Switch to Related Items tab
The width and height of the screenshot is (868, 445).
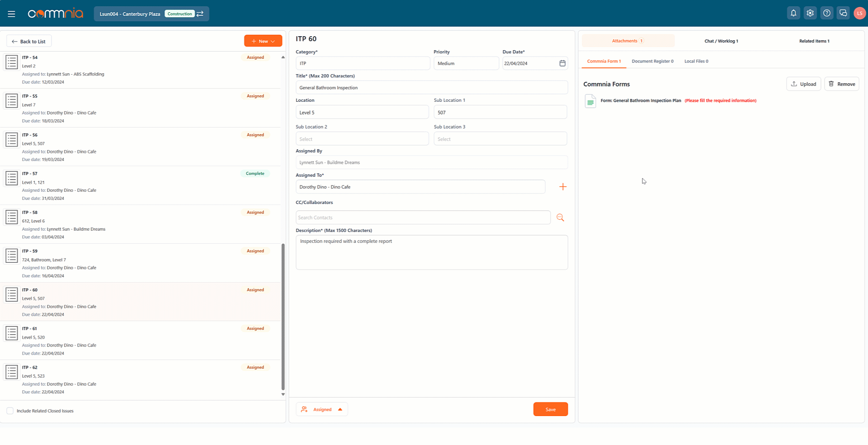point(814,41)
